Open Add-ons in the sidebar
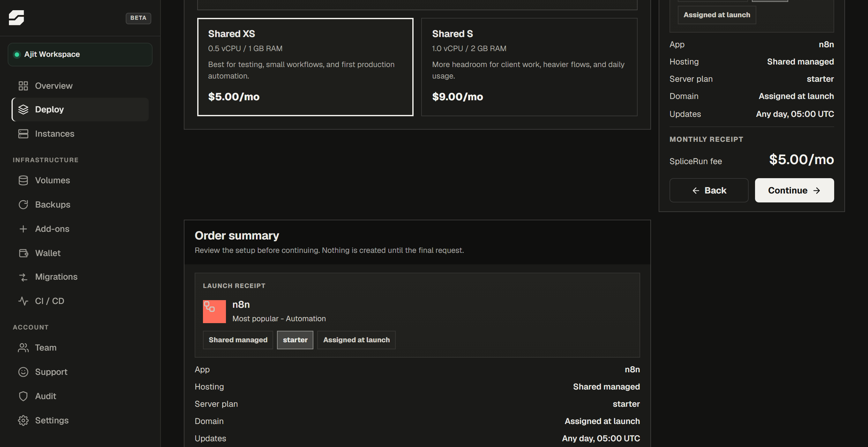The width and height of the screenshot is (868, 447). (80, 229)
